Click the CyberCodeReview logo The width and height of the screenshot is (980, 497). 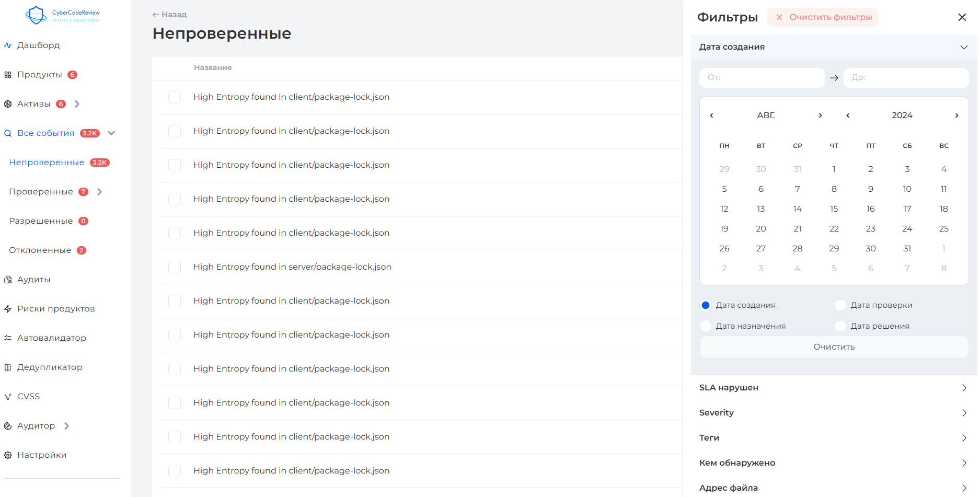point(62,15)
